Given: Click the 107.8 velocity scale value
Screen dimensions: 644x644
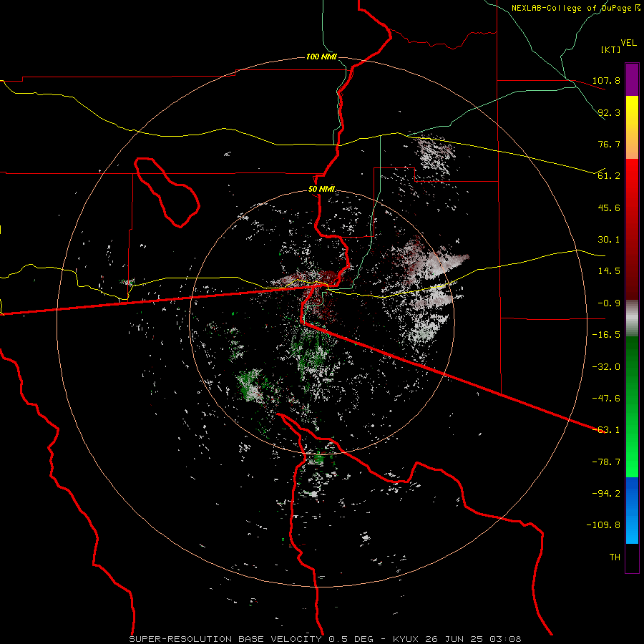Looking at the screenshot, I should point(606,80).
